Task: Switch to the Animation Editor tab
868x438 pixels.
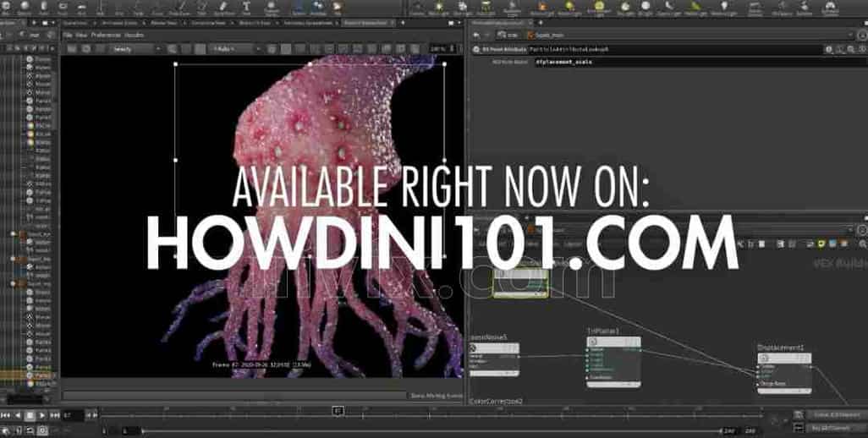Action: tap(121, 23)
